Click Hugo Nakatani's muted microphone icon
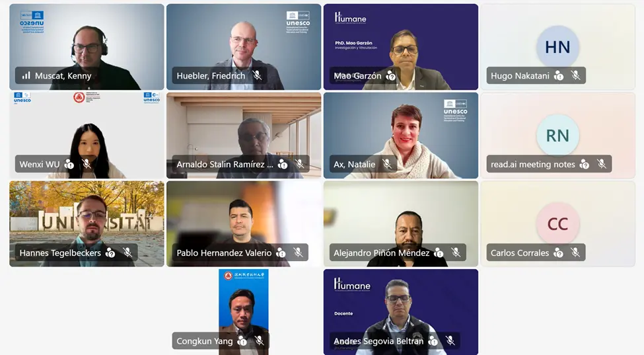644x355 pixels. 576,75
